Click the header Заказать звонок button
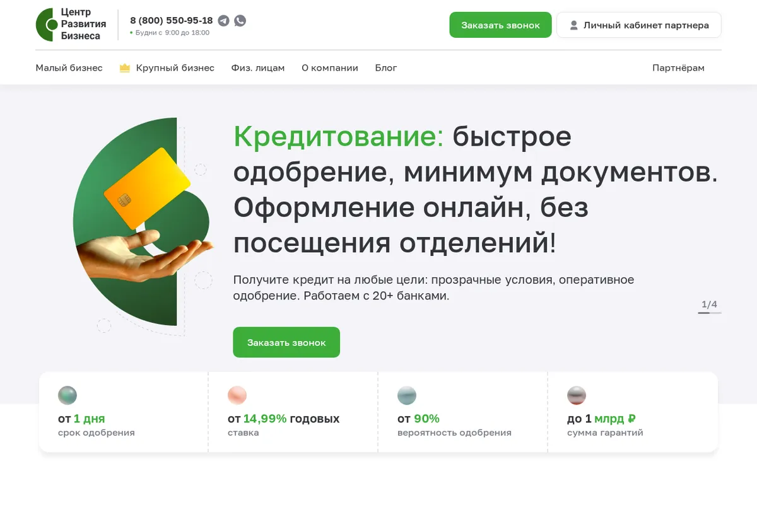The height and width of the screenshot is (532, 757). click(x=500, y=25)
